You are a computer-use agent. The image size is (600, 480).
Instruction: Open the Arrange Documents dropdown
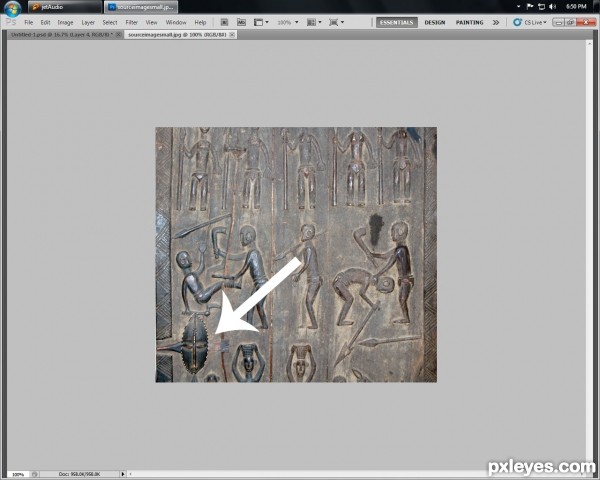(314, 23)
